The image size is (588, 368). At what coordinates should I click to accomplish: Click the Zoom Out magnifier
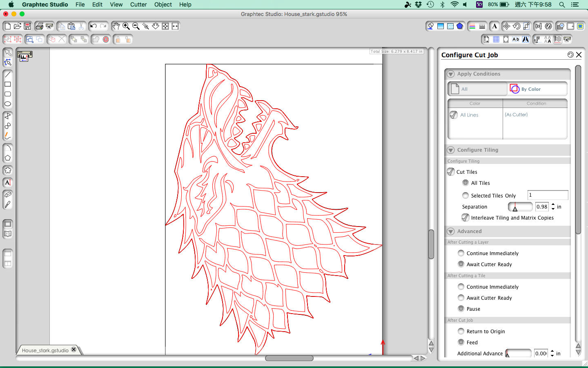click(136, 26)
